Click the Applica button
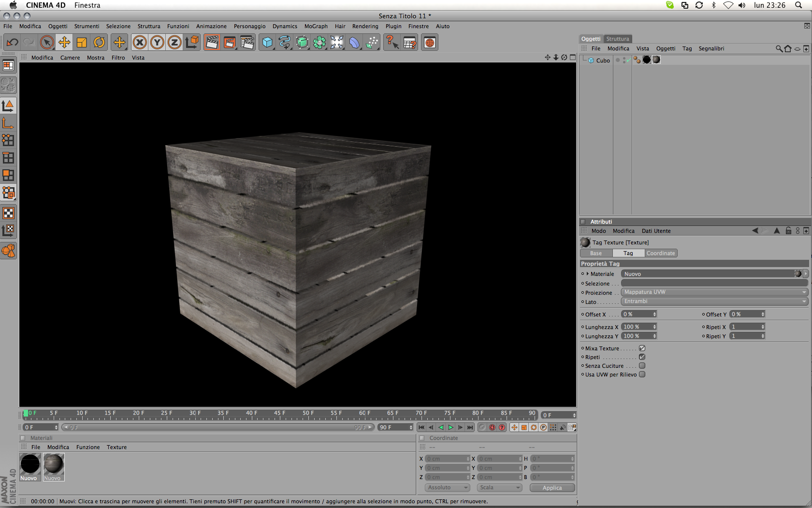 pos(552,488)
